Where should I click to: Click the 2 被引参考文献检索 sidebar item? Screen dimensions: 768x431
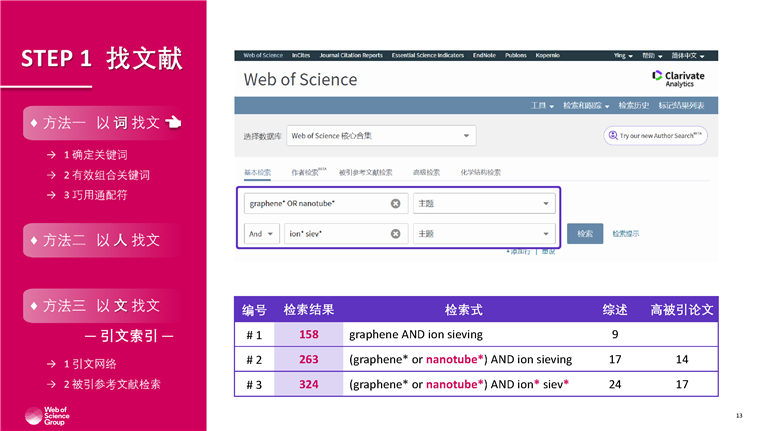click(x=112, y=384)
